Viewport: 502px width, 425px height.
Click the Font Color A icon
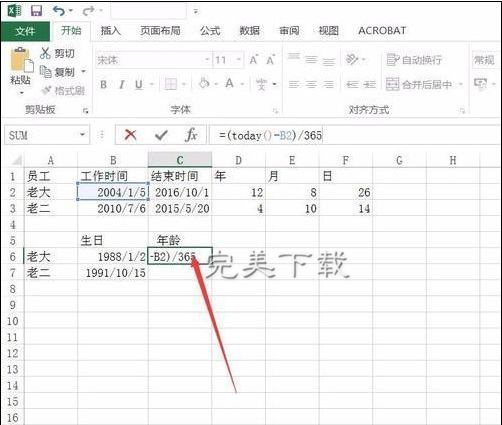point(229,83)
